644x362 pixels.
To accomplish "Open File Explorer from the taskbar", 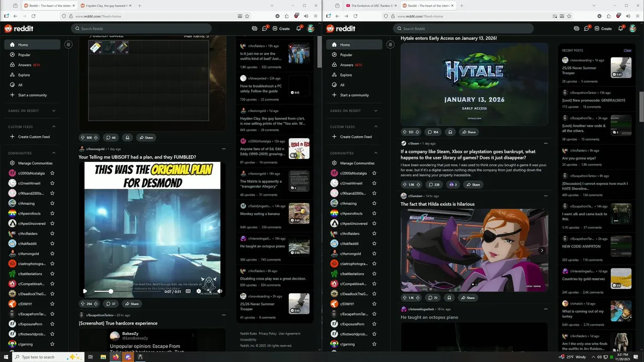I will (x=103, y=357).
